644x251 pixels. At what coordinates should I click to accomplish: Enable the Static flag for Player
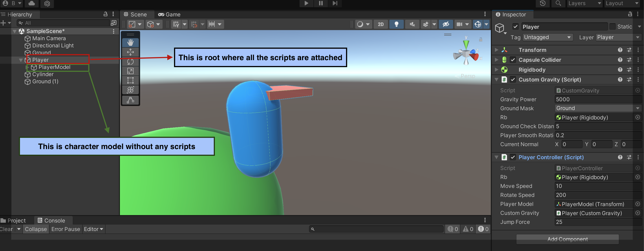click(x=613, y=26)
